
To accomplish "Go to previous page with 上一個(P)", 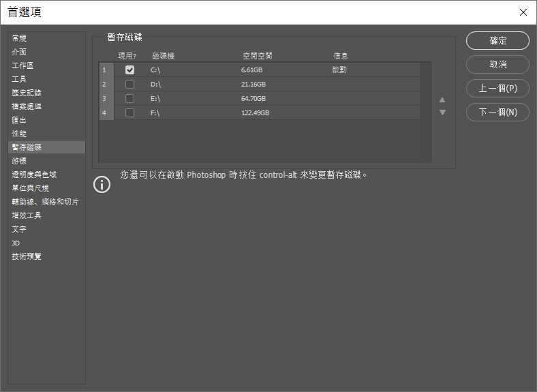I will click(x=497, y=89).
